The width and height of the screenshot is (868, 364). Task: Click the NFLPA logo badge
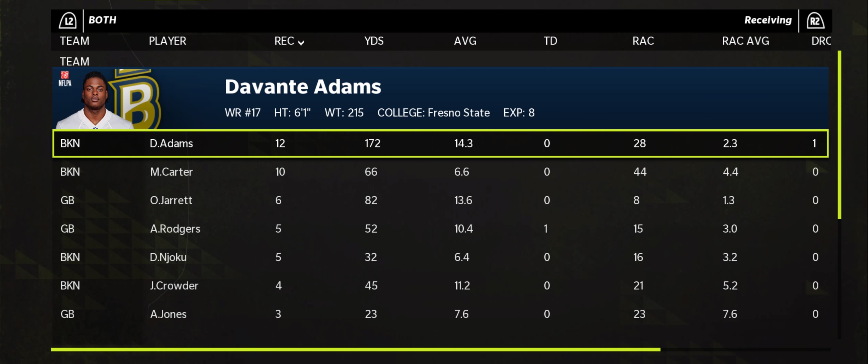pyautogui.click(x=65, y=79)
